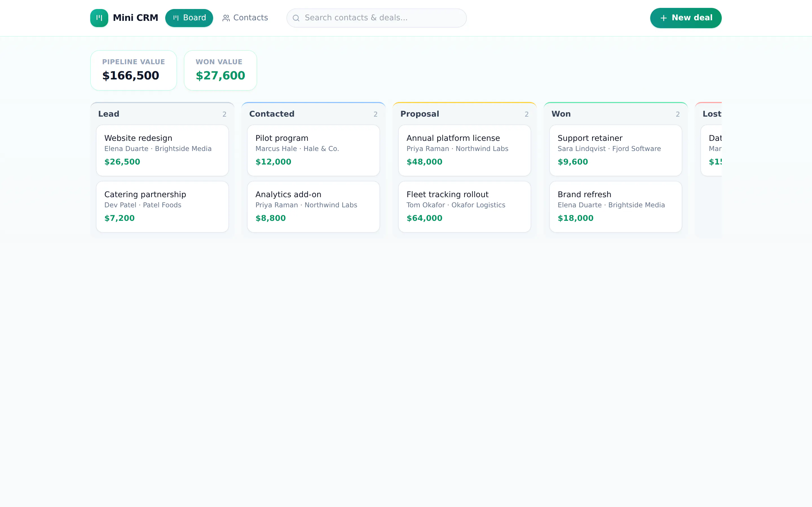
Task: Click the board icon in the Board tab
Action: [176, 18]
